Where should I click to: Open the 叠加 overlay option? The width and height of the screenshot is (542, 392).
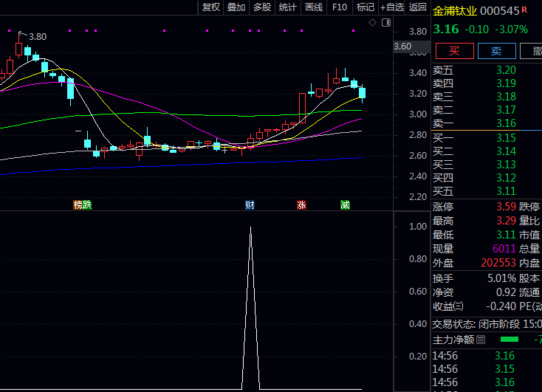[x=236, y=7]
